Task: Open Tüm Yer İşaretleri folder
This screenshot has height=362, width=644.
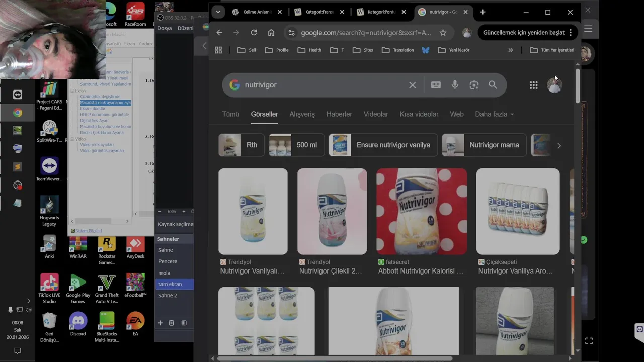Action: click(x=552, y=50)
